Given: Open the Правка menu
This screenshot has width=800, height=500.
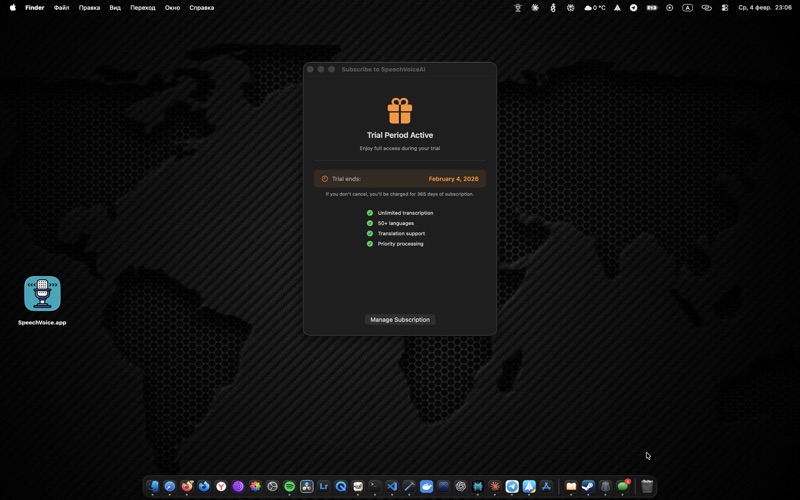Looking at the screenshot, I should tap(89, 8).
